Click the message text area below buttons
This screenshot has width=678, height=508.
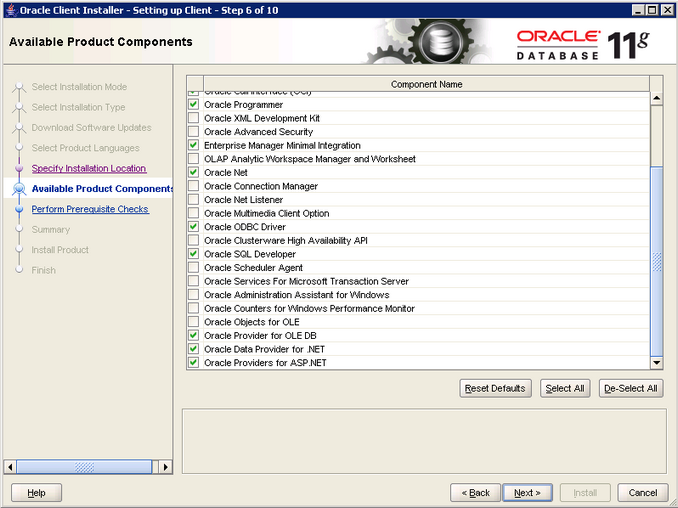pos(424,441)
